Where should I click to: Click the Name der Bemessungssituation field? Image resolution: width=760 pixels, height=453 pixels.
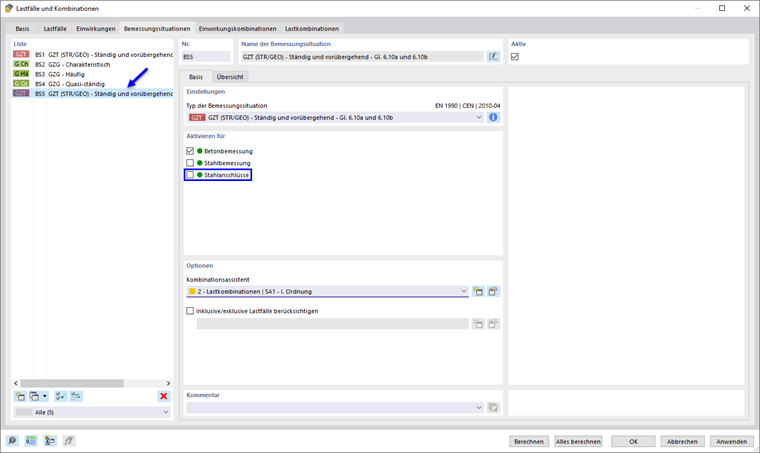[363, 57]
